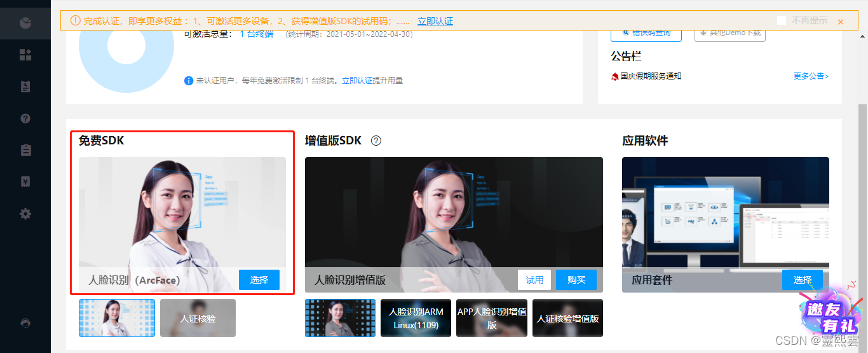This screenshot has width=868, height=353.
Task: Click the 其他Demo下载 button
Action: click(730, 33)
